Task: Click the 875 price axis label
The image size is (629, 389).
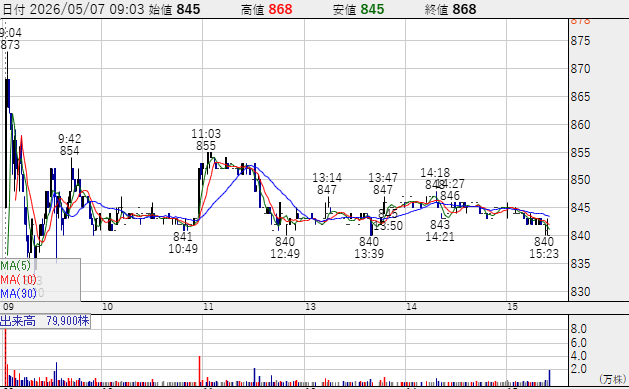Action: [580, 41]
